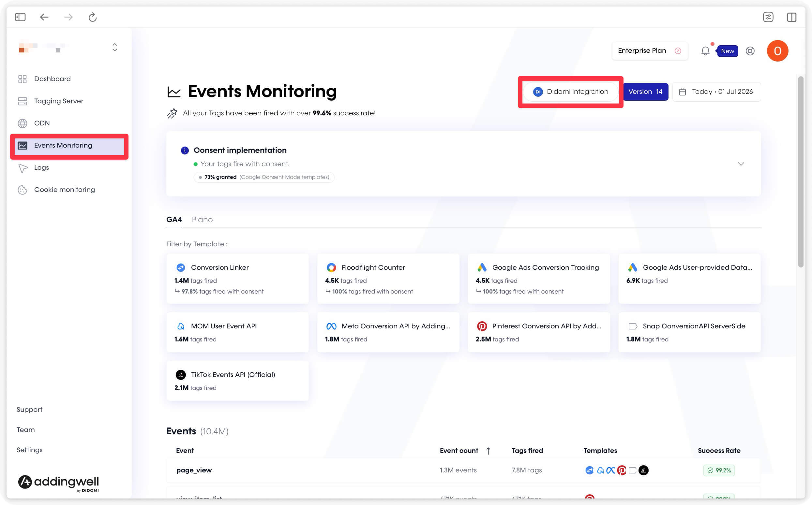Go back using the browser arrow

(x=44, y=17)
